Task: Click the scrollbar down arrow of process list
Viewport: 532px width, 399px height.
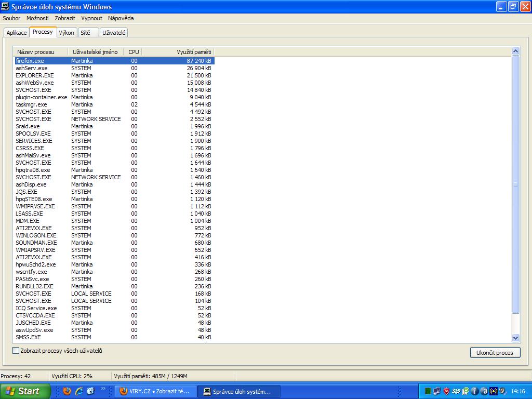Action: coord(516,338)
